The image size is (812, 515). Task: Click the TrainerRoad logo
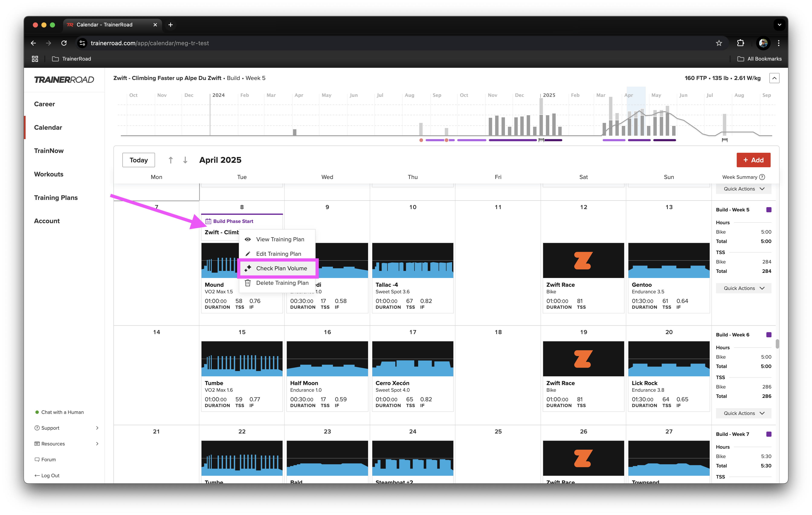click(64, 80)
